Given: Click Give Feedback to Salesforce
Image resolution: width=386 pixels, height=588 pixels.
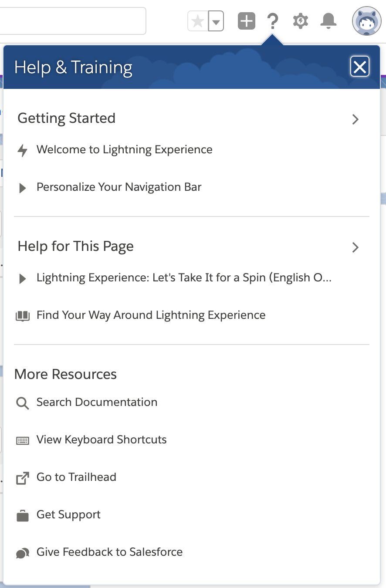Looking at the screenshot, I should [x=109, y=552].
